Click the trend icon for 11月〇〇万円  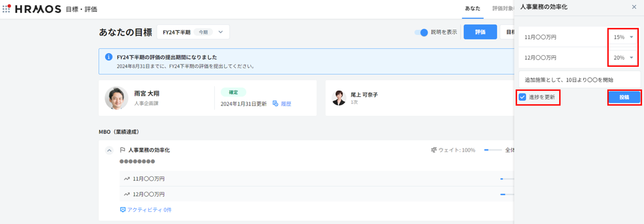127,179
